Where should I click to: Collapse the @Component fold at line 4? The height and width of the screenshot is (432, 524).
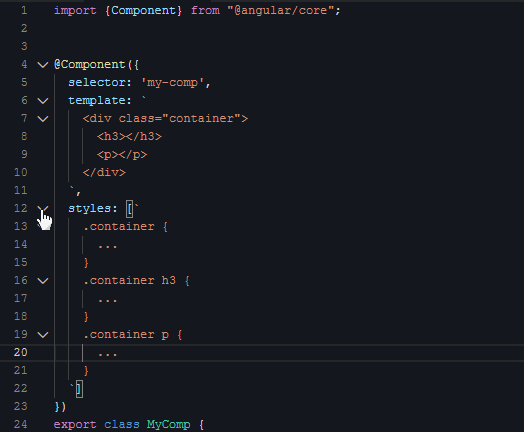click(43, 64)
